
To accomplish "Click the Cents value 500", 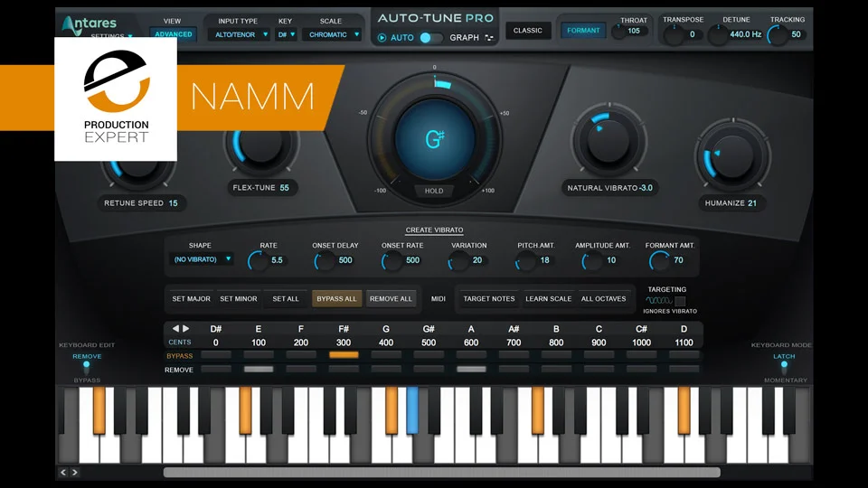I will coord(429,343).
